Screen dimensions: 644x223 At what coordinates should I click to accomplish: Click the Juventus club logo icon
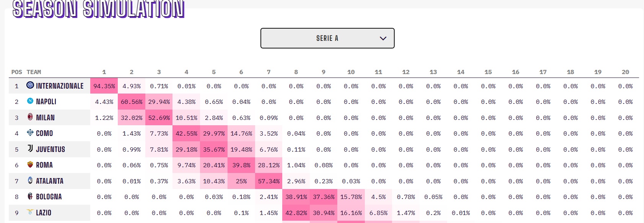(x=30, y=149)
